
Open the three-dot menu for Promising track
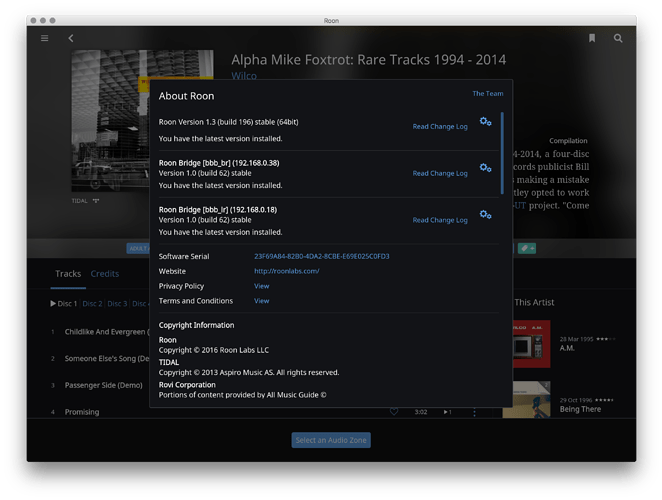(474, 412)
